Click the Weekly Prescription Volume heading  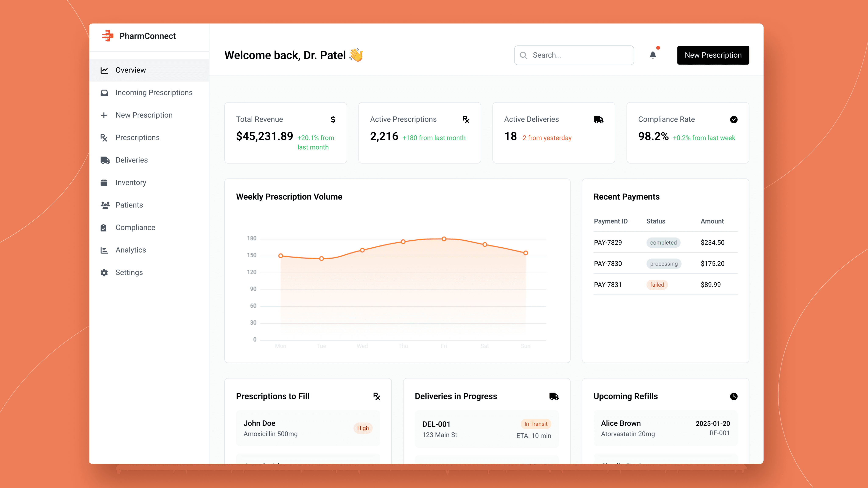click(289, 197)
